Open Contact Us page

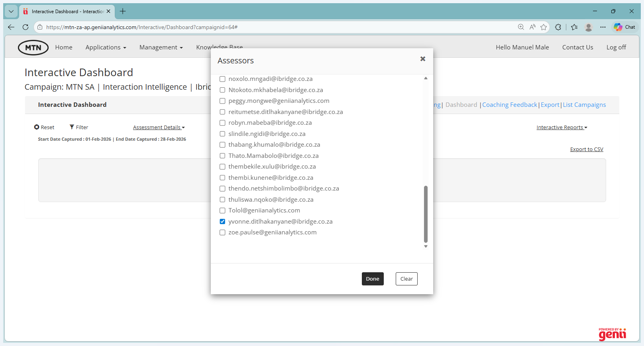click(x=577, y=47)
